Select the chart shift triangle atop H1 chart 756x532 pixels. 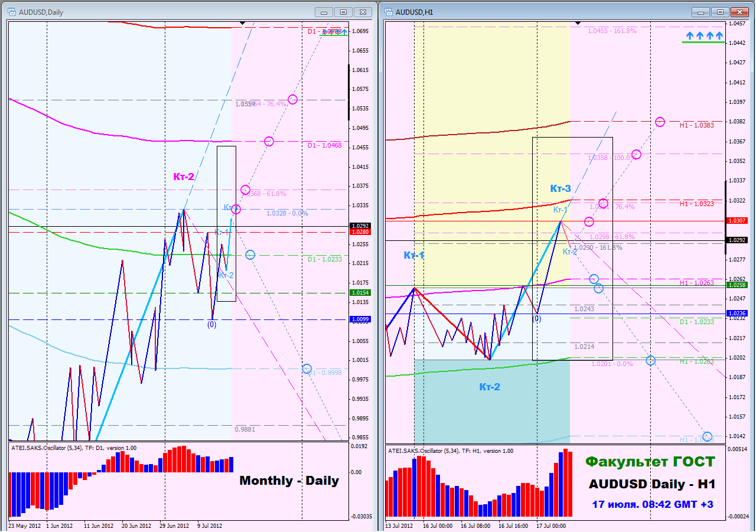pos(578,24)
